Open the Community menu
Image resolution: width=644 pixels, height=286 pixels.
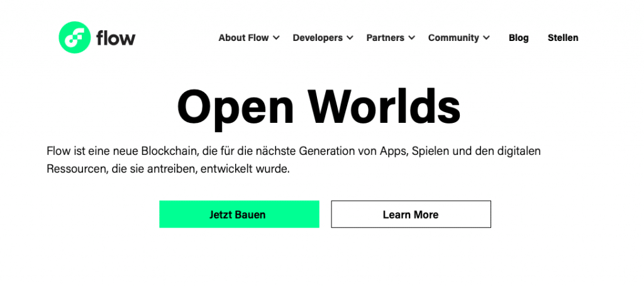[453, 38]
